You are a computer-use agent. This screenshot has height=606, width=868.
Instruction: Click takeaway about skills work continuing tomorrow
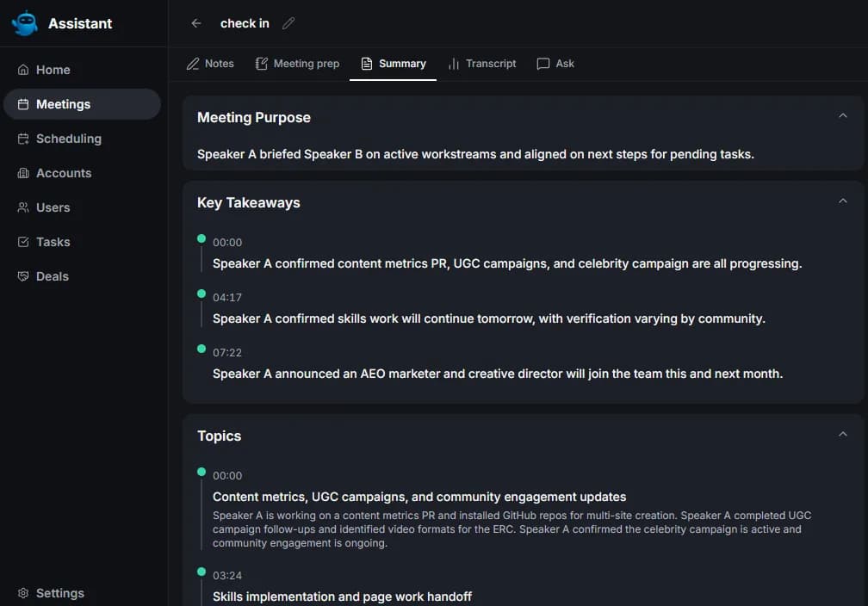point(489,318)
